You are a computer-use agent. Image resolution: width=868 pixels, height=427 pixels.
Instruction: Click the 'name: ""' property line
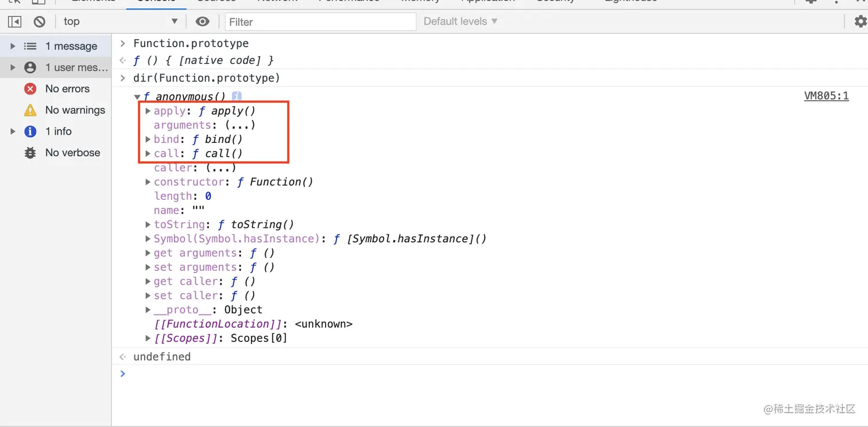pos(179,210)
